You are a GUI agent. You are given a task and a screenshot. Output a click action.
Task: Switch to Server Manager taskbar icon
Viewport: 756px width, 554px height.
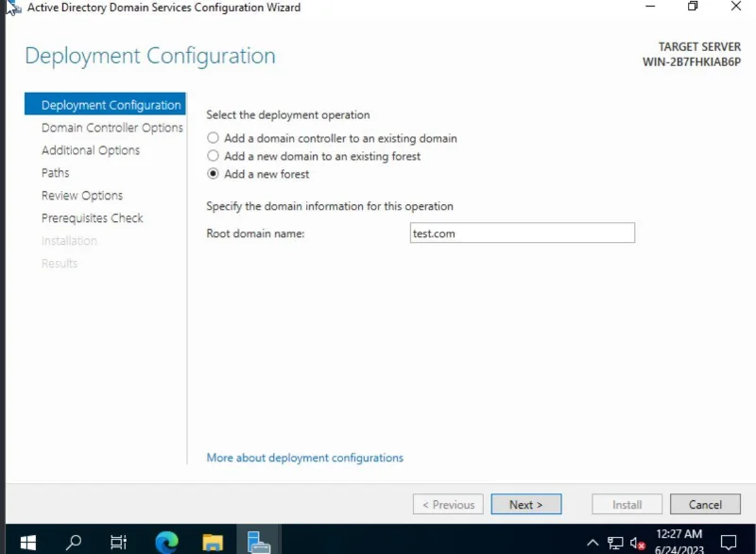tap(258, 542)
